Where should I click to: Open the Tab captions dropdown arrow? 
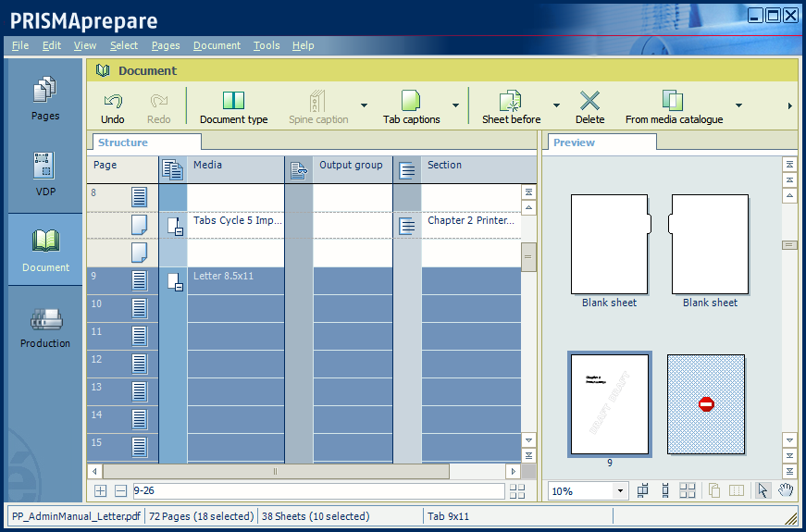pyautogui.click(x=455, y=105)
